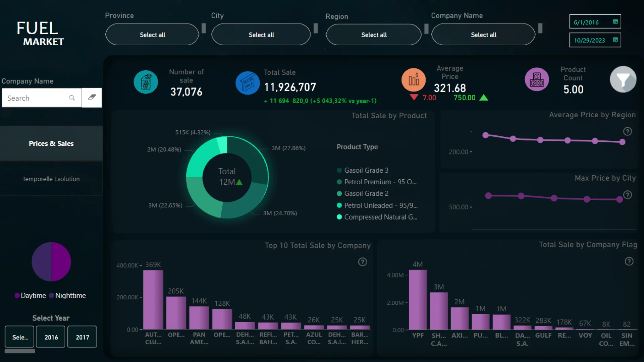Screen dimensions: 644x362
Task: Click the year-over-year text +11 694 820,0
Action: pyautogui.click(x=320, y=101)
